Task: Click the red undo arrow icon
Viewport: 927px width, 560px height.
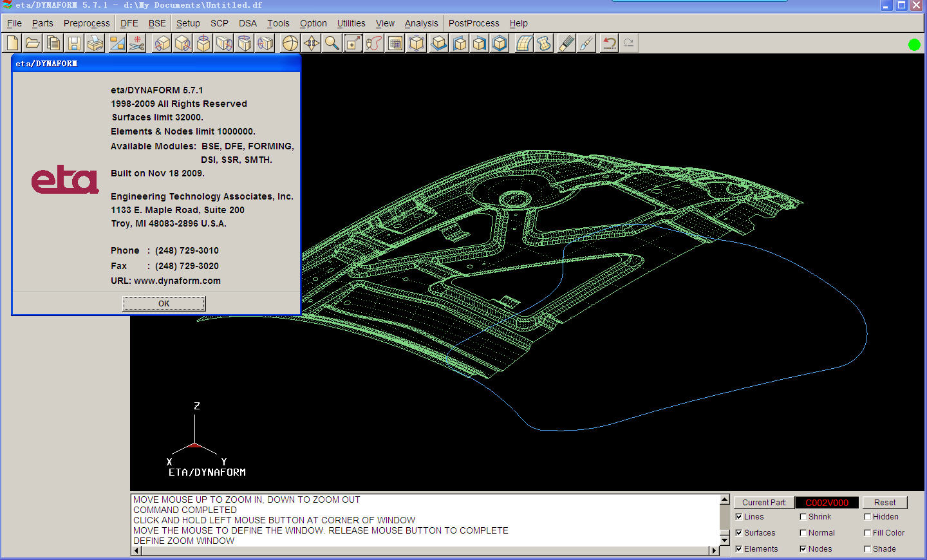Action: pos(609,43)
